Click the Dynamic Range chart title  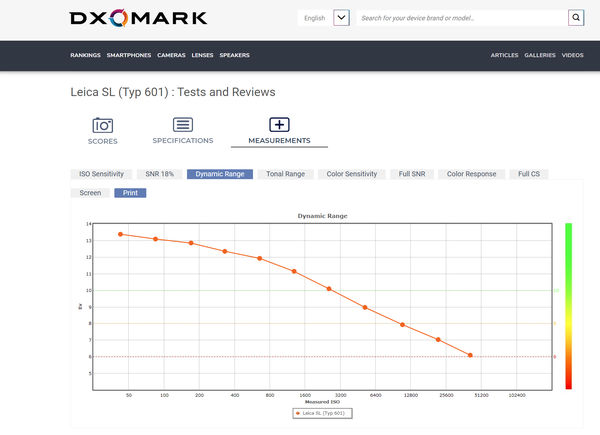click(322, 216)
